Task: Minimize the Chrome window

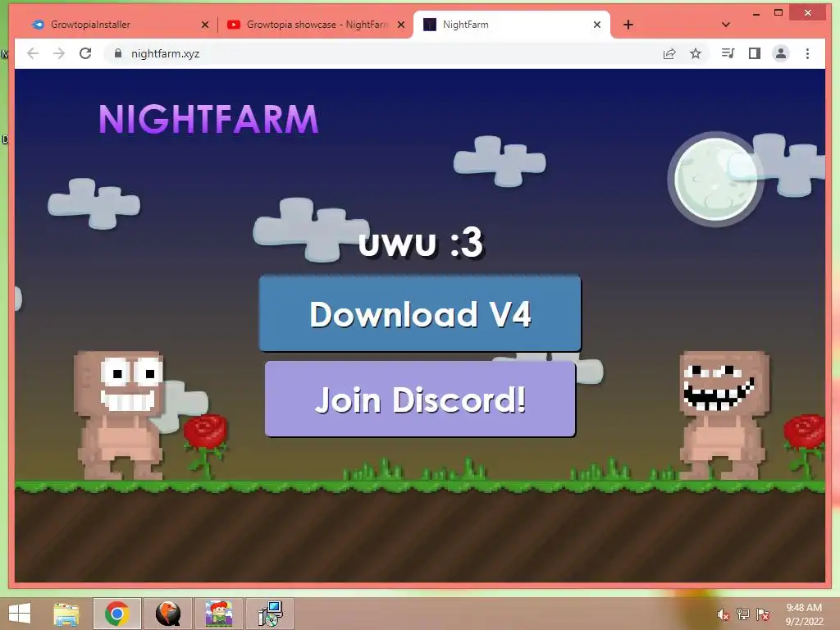Action: (x=756, y=13)
